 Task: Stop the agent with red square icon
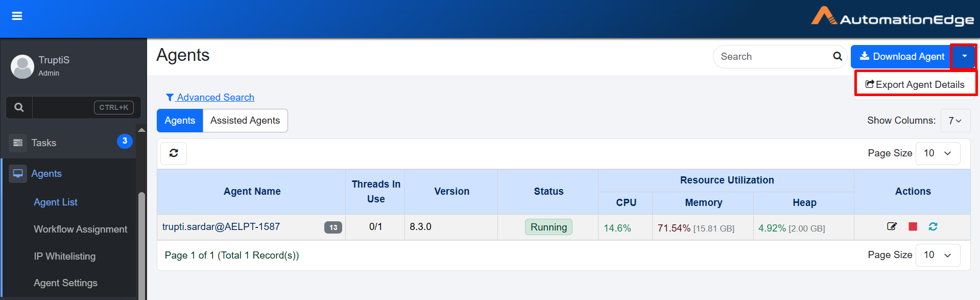pos(913,226)
